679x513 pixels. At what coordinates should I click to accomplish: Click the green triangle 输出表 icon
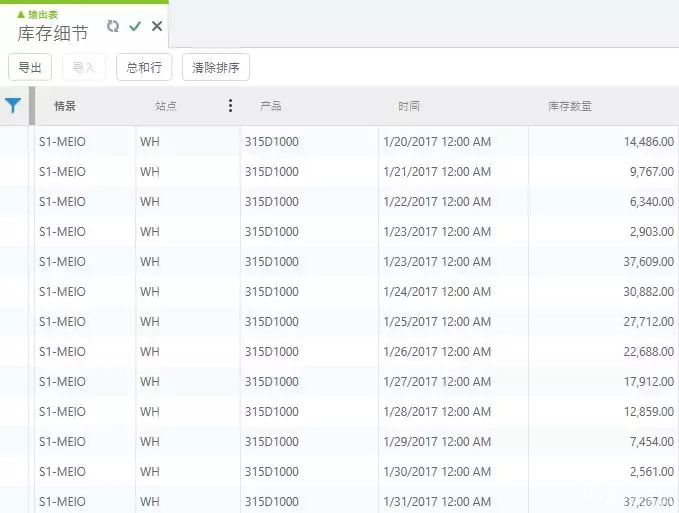[21, 14]
